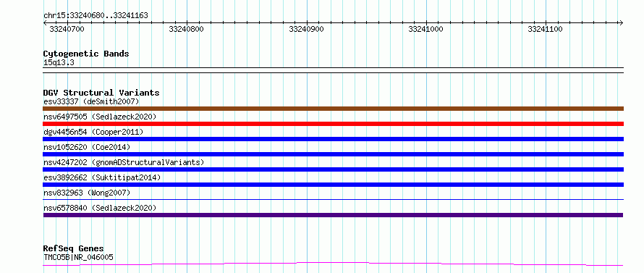This screenshot has width=644, height=273.
Task: Click the Cytogenetic Bands track title
Action: coord(86,54)
